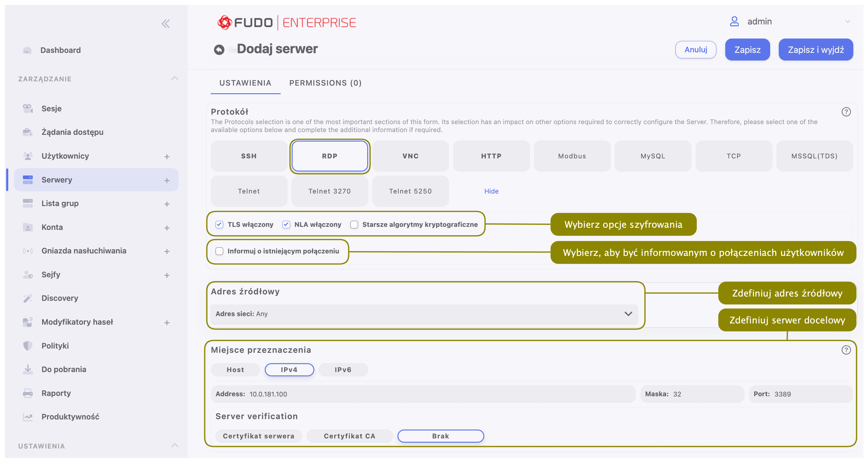
Task: Collapse the Zarządzanie sidebar section
Action: [x=175, y=79]
